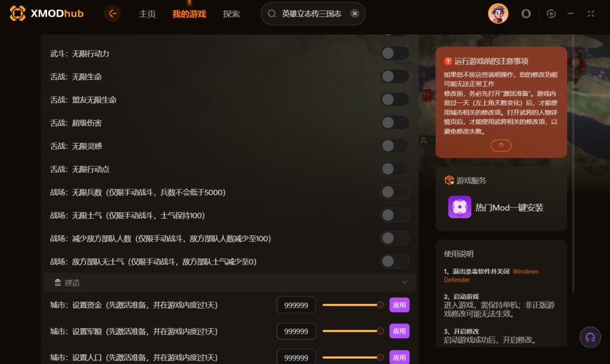Click the red warning exclamation icon

click(448, 61)
